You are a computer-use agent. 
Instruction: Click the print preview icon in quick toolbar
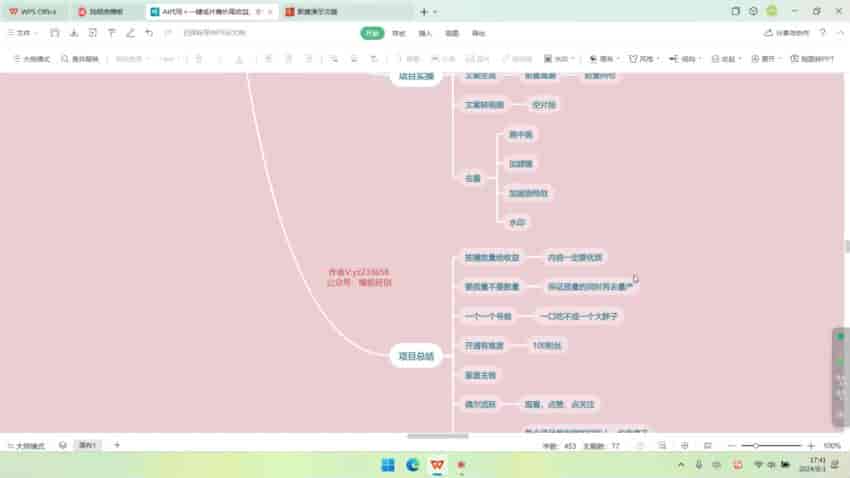tap(93, 33)
